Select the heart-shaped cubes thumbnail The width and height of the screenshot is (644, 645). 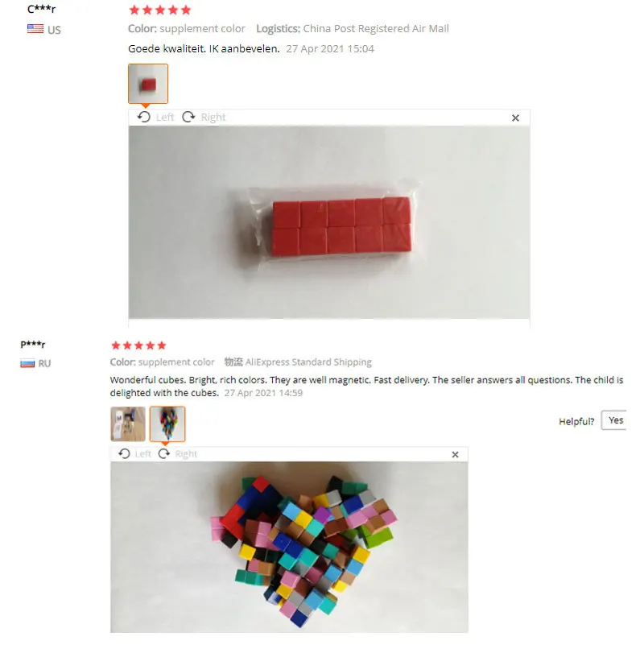[x=167, y=424]
